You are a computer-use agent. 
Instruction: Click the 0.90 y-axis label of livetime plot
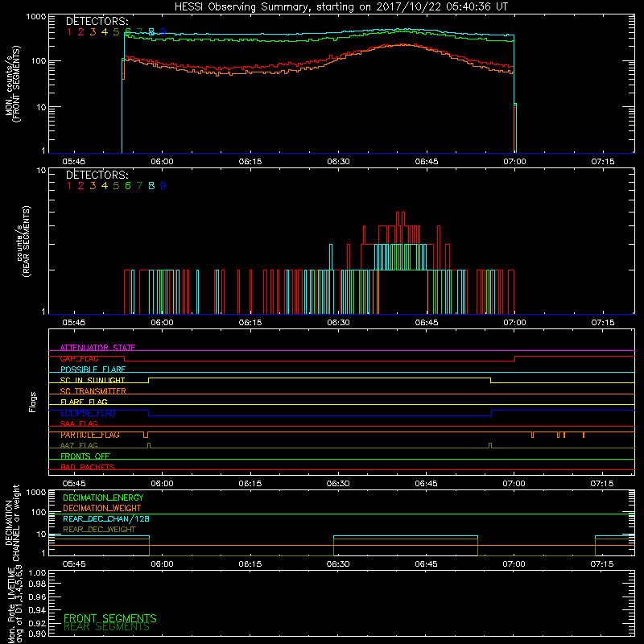pyautogui.click(x=37, y=634)
